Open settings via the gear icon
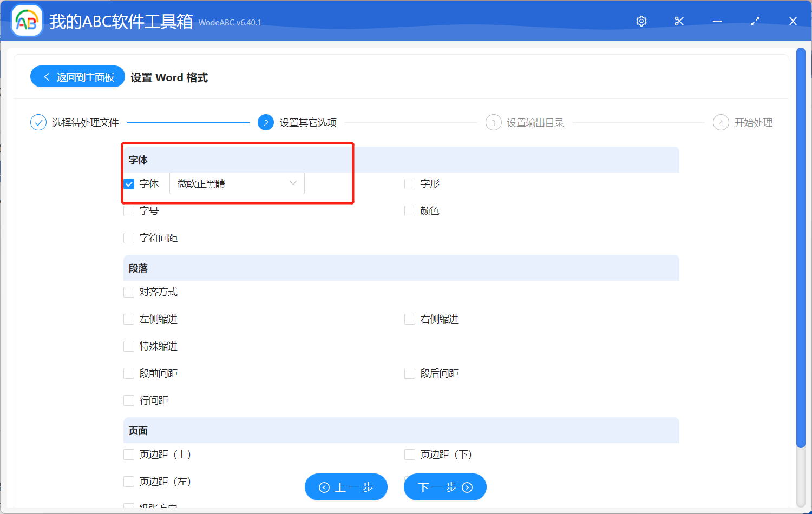This screenshot has width=812, height=514. [641, 21]
